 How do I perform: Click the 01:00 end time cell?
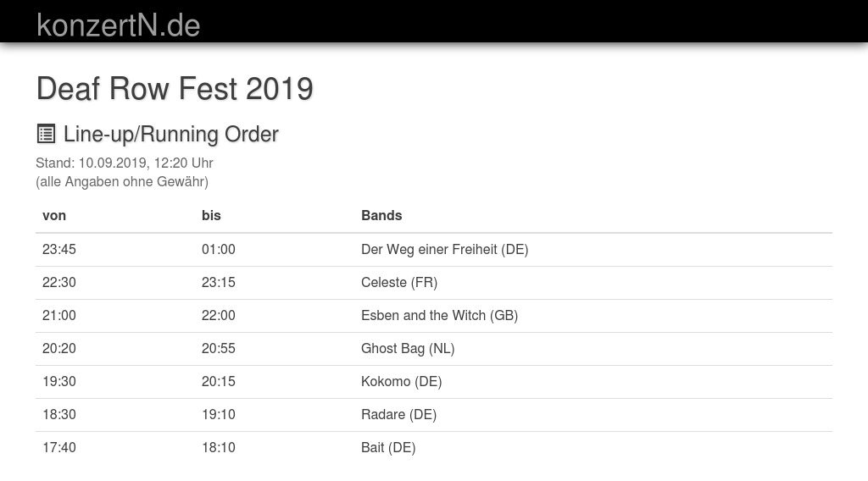click(x=219, y=249)
